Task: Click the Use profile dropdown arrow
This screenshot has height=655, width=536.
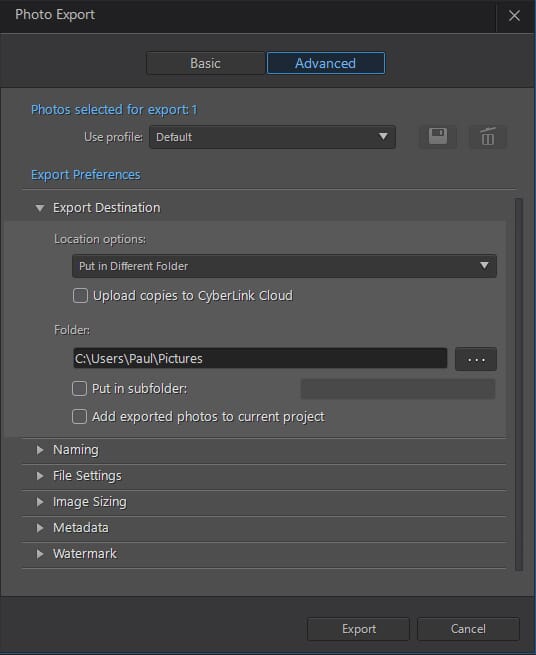Action: click(383, 137)
